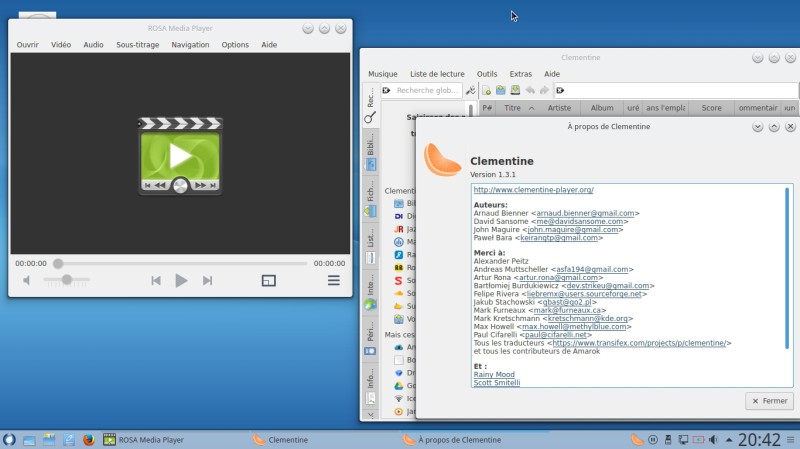
Task: Click the big green play logo in the video area
Action: (180, 156)
